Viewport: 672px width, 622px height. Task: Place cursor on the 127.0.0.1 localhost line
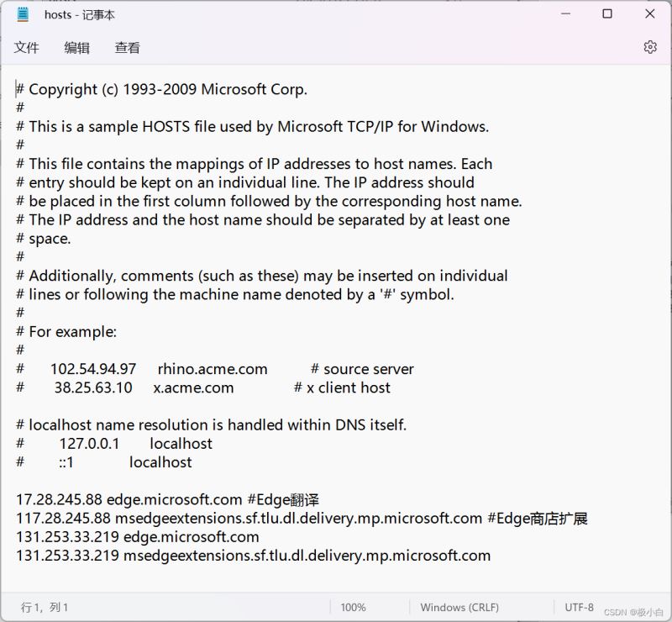click(x=134, y=443)
